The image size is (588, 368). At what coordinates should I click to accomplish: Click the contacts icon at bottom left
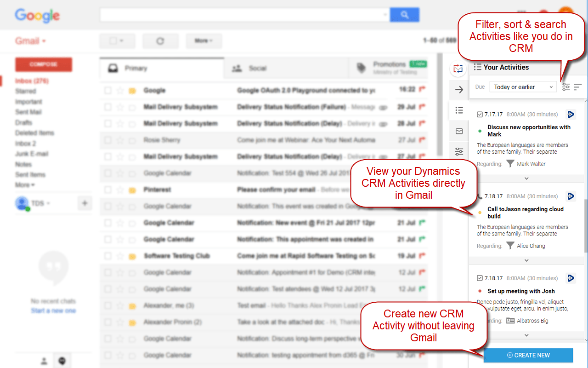44,361
